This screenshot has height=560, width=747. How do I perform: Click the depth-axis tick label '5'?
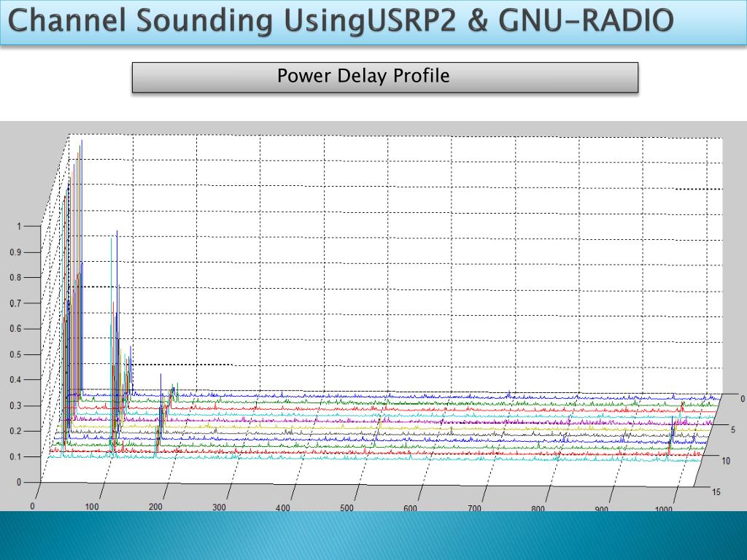coord(733,429)
